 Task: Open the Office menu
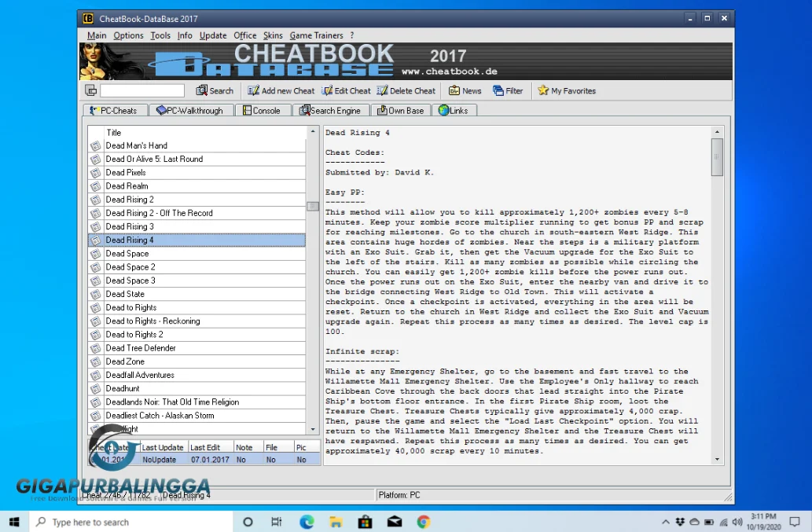245,35
